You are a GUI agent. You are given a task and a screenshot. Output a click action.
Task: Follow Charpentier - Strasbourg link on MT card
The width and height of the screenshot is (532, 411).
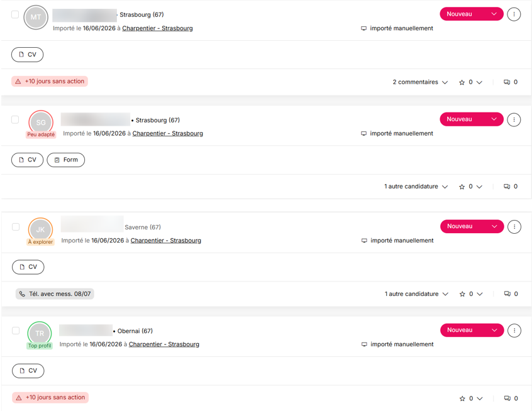157,28
